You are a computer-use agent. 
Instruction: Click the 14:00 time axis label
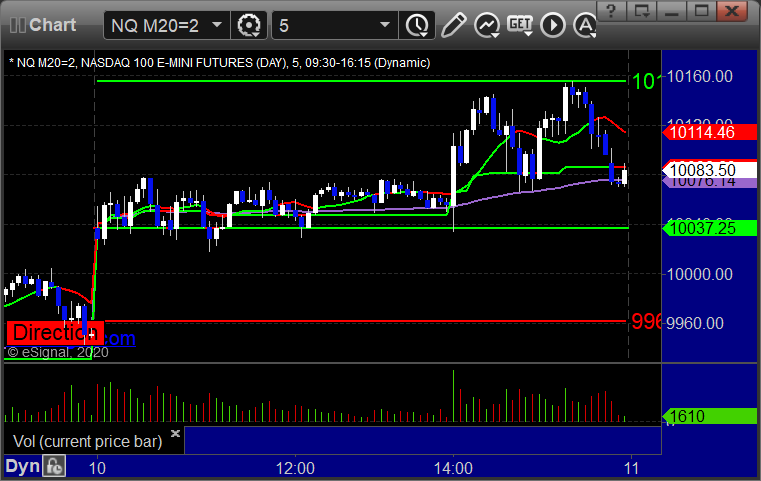pyautogui.click(x=453, y=468)
